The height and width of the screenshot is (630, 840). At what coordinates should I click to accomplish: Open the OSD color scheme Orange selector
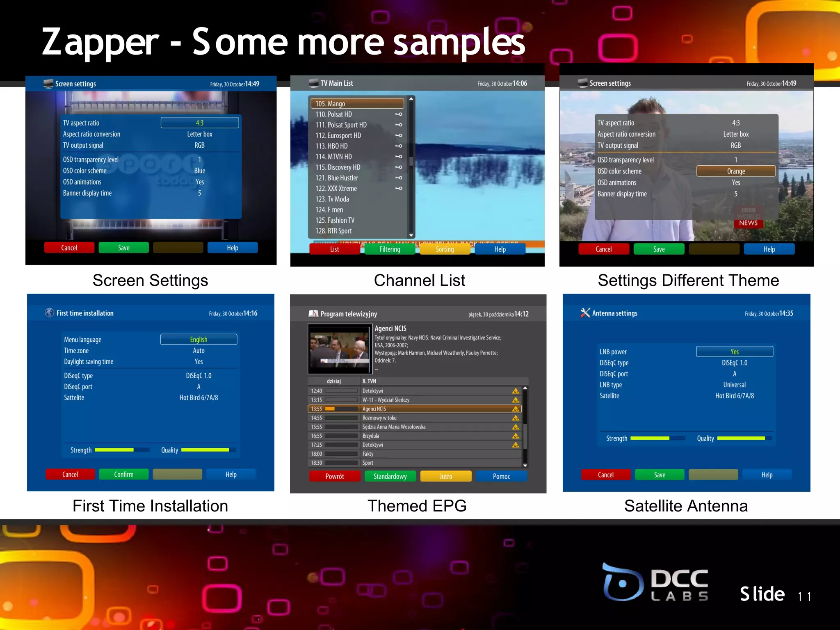coord(736,171)
